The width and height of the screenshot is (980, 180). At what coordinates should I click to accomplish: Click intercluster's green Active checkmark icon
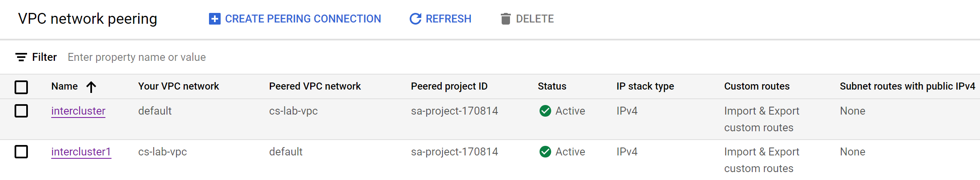click(545, 111)
